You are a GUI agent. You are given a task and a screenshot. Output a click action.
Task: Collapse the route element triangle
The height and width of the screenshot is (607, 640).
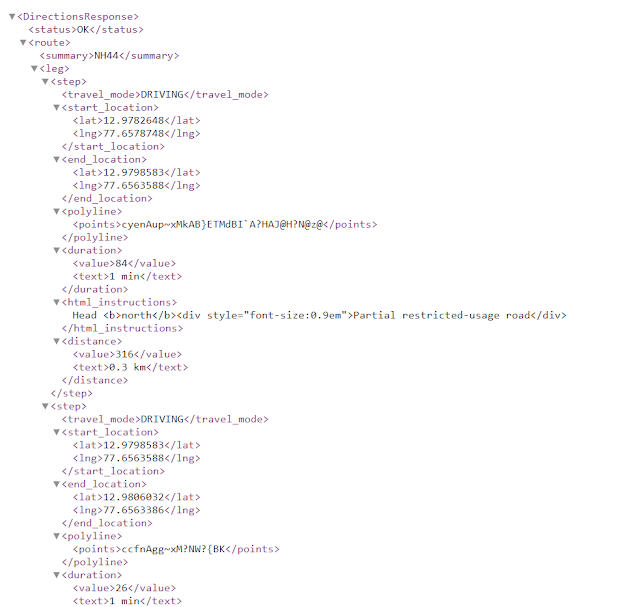pos(23,42)
